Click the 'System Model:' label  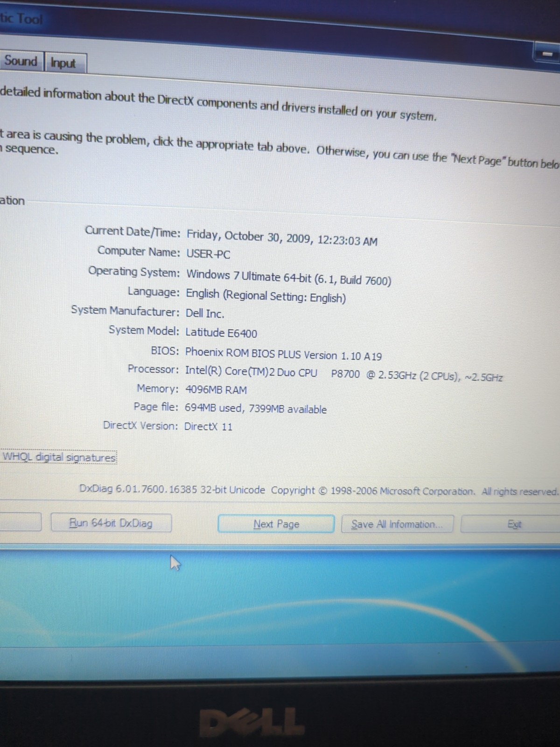[144, 330]
